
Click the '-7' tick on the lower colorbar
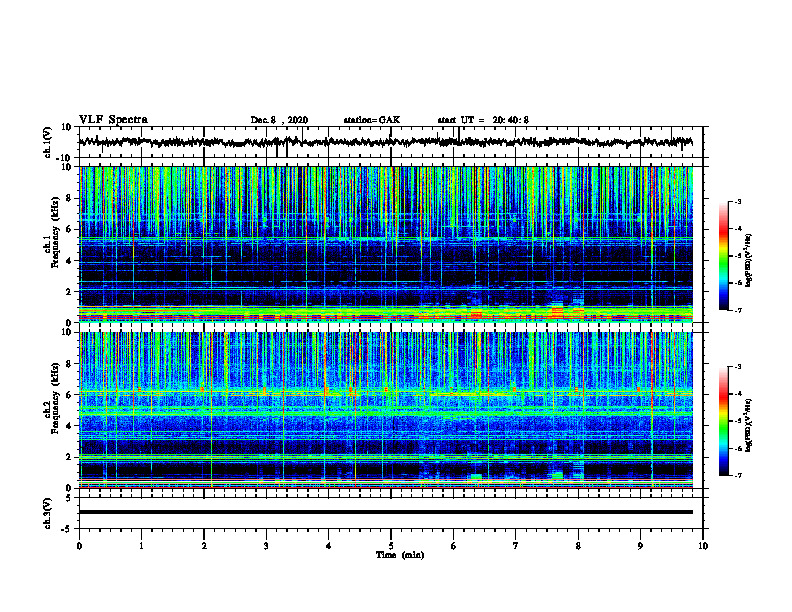pos(737,475)
